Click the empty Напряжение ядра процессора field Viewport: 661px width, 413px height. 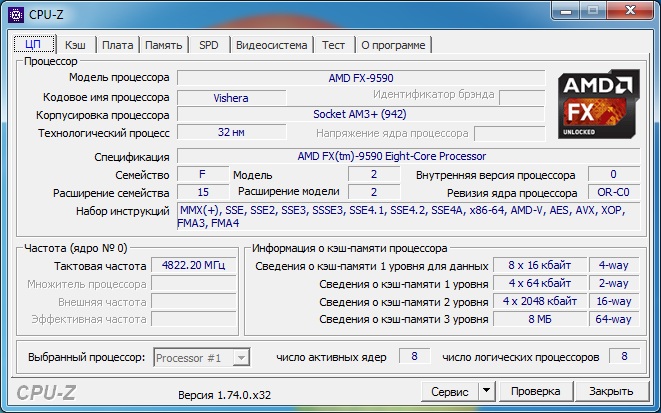click(510, 133)
